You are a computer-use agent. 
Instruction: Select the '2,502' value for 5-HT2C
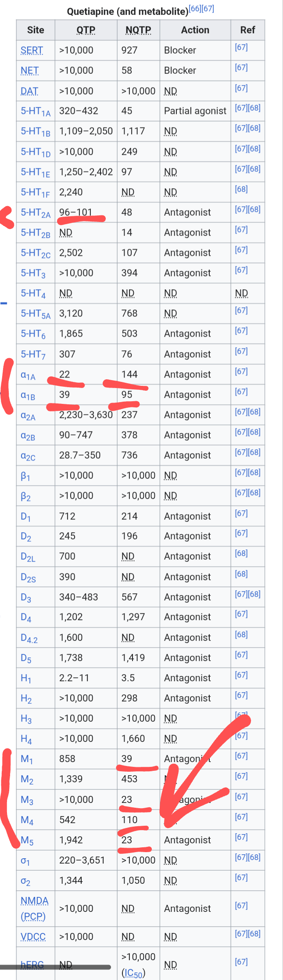[x=71, y=253]
